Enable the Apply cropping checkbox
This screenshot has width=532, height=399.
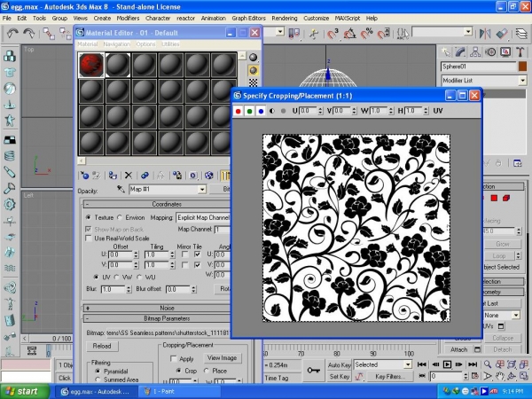click(x=174, y=358)
